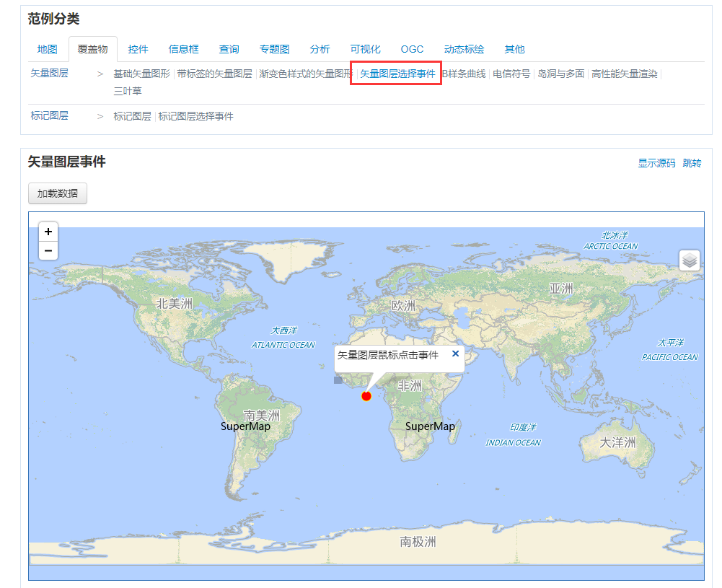Screen dimensions: 722x588
Task: Zoom in using the plus map control
Action: pyautogui.click(x=48, y=232)
